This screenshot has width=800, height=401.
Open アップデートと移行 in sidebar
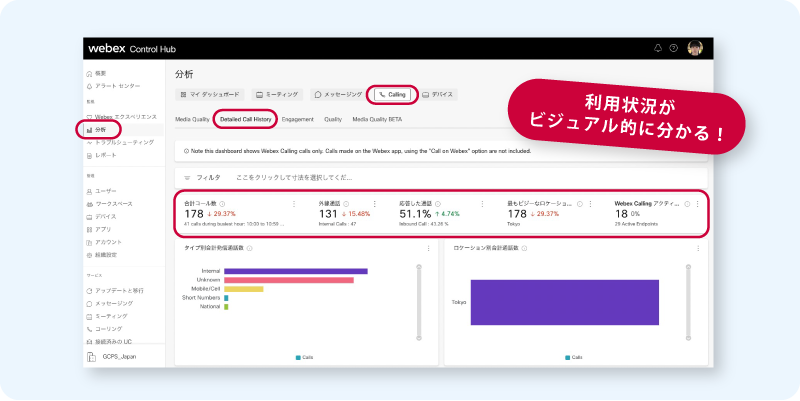click(115, 290)
